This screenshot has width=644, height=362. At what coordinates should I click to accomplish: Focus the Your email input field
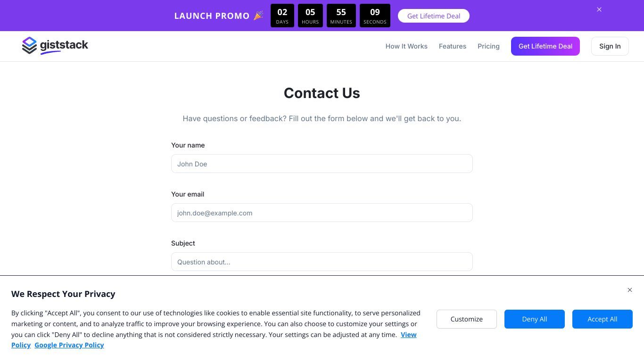[322, 213]
